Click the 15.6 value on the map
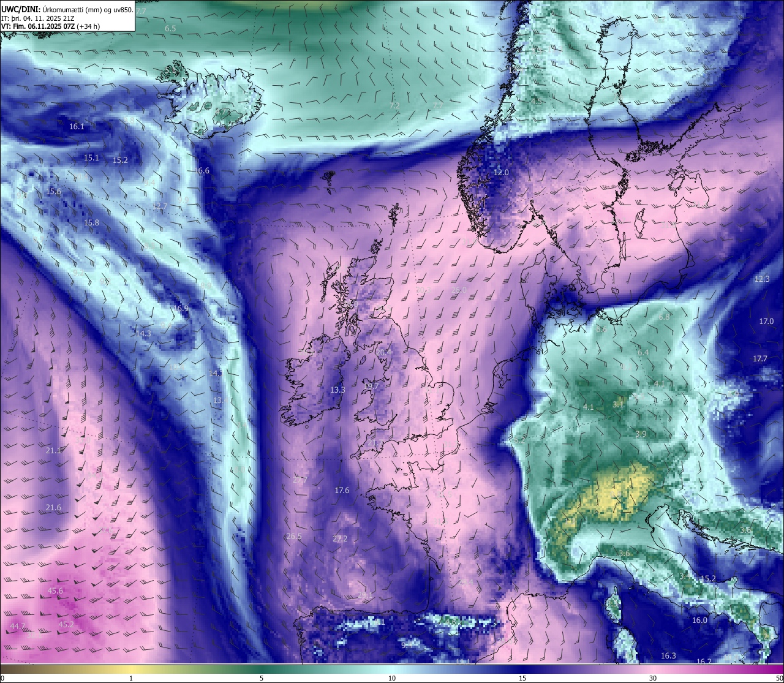Screen dimensions: 784x683 pyautogui.click(x=53, y=192)
